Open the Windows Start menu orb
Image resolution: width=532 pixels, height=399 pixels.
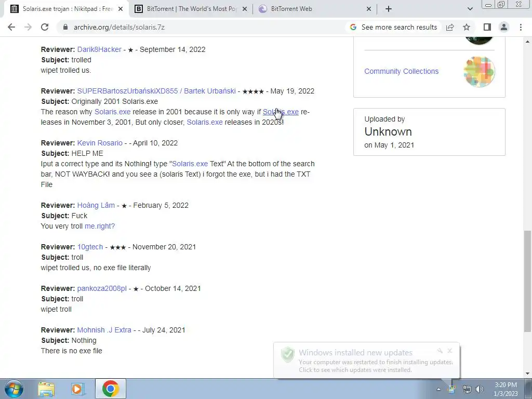pyautogui.click(x=14, y=389)
